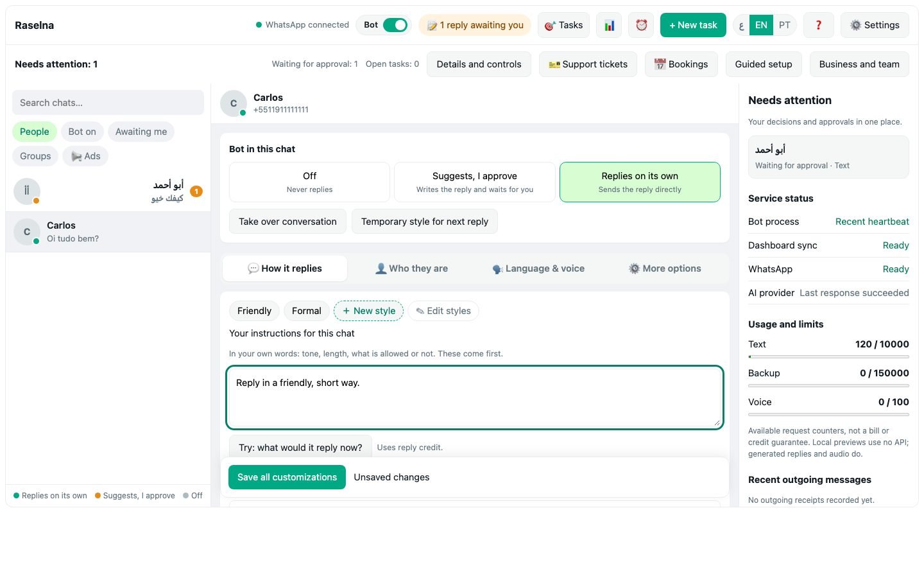Add a + New style
This screenshot has height=578, width=924.
(x=368, y=311)
